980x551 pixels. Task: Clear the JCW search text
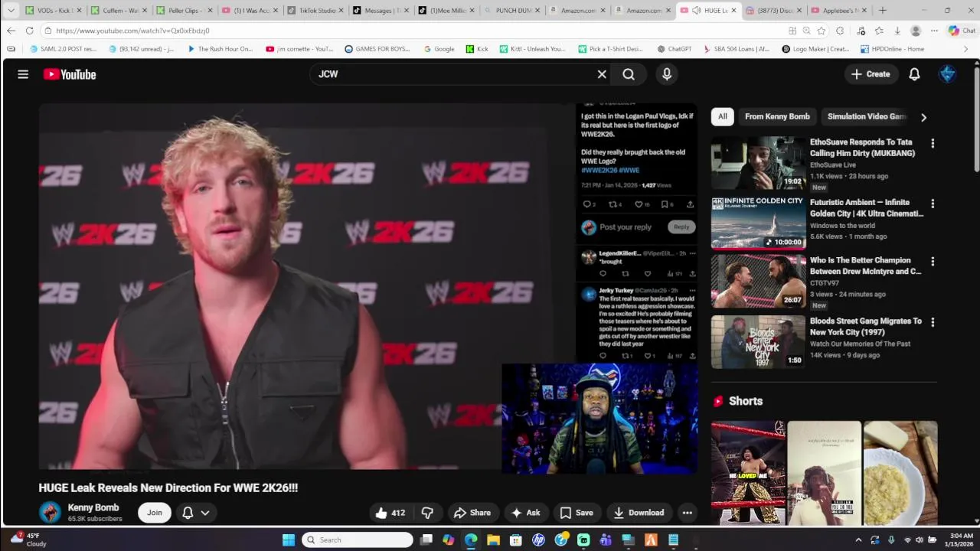602,74
